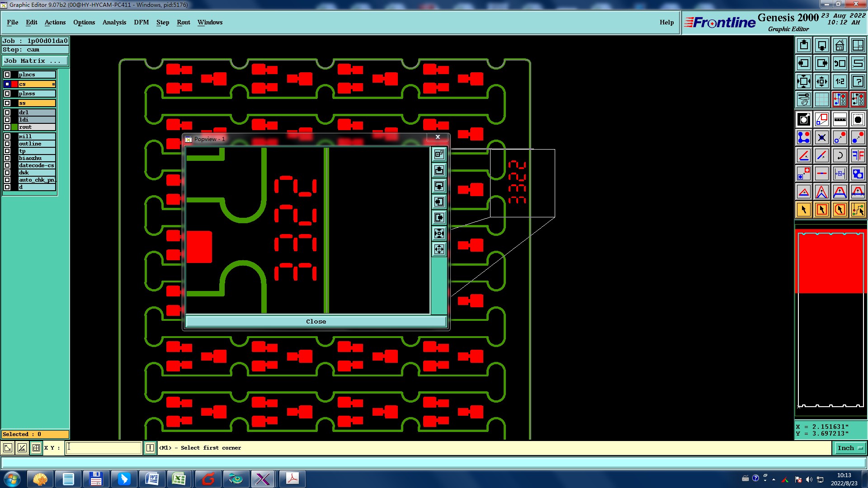Open the Edit menu
This screenshot has width=868, height=488.
[32, 22]
